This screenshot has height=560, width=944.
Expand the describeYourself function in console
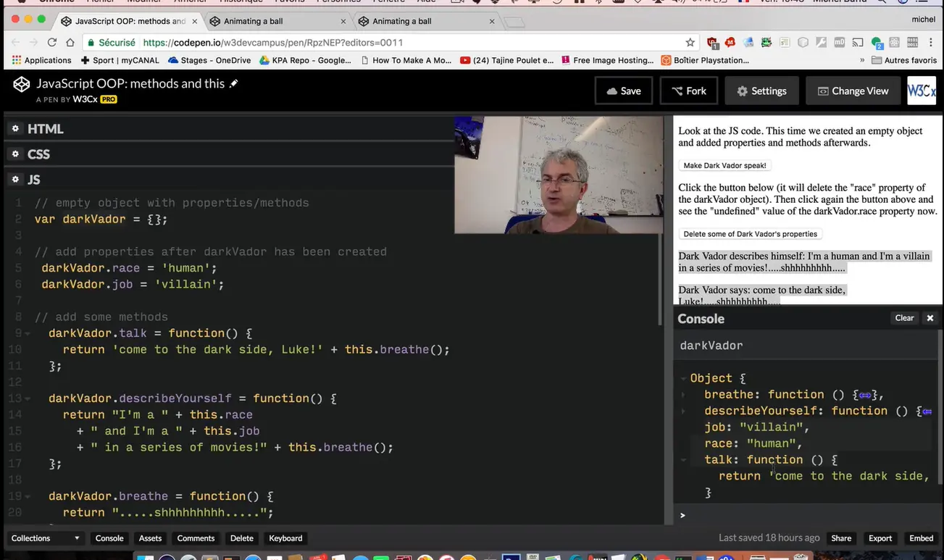tap(683, 411)
